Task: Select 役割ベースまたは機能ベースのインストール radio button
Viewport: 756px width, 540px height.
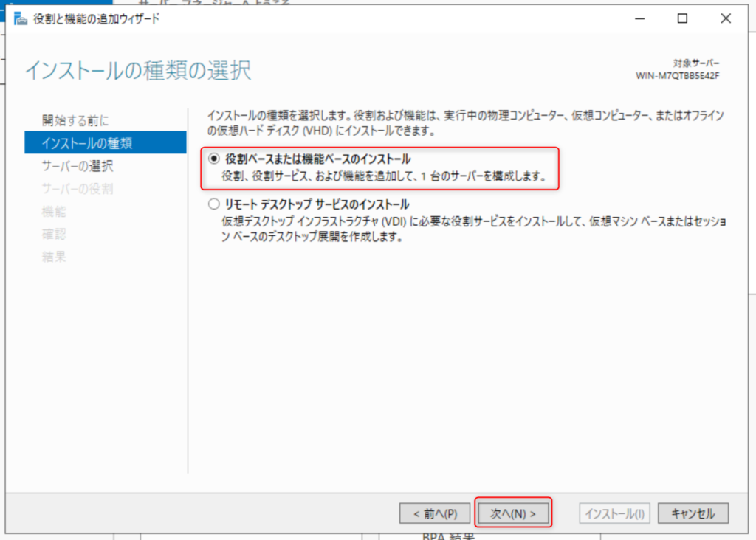Action: [x=215, y=159]
